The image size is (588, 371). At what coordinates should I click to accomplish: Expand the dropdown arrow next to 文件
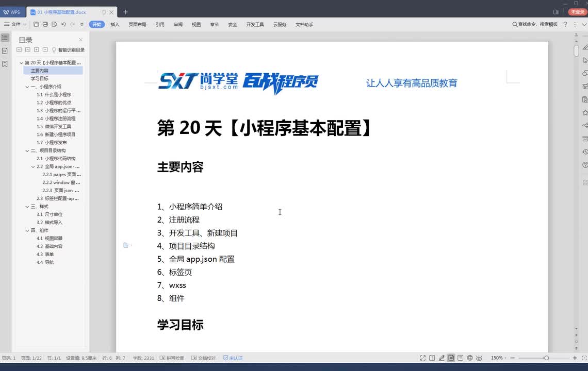click(x=25, y=24)
